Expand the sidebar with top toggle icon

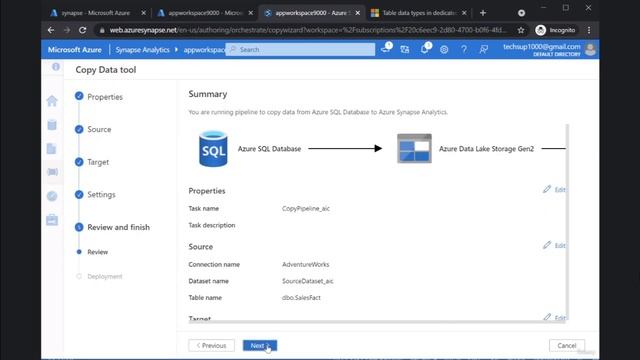[x=56, y=67]
